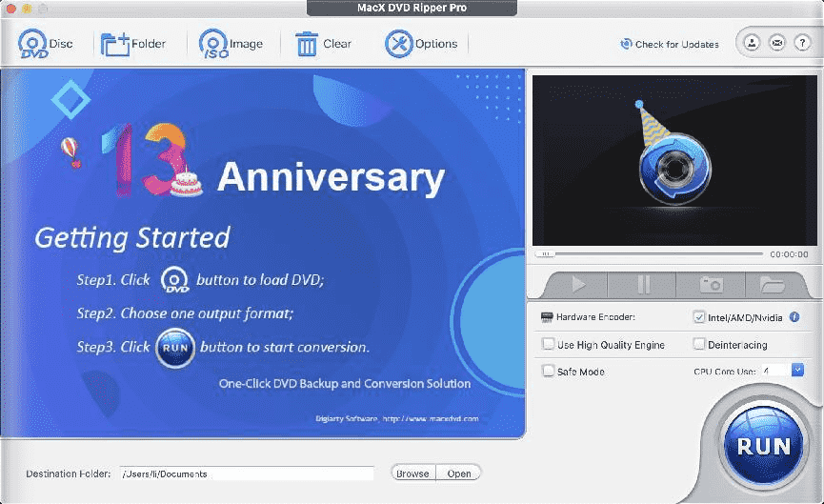Click Browse for destination folder

(x=412, y=473)
